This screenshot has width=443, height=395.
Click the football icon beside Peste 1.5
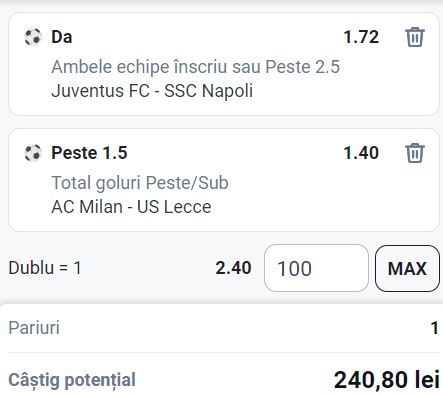(x=33, y=153)
